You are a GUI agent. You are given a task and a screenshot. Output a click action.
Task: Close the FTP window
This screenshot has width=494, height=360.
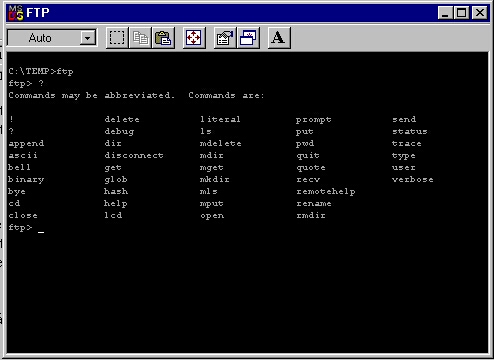(x=480, y=13)
